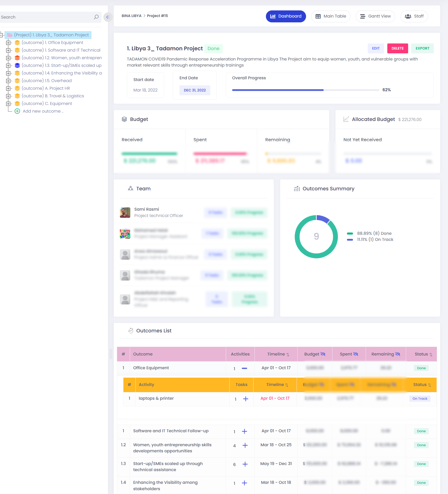The height and width of the screenshot is (494, 448).
Task: Click the layers icon for Project HR outcome
Action: pos(17,88)
